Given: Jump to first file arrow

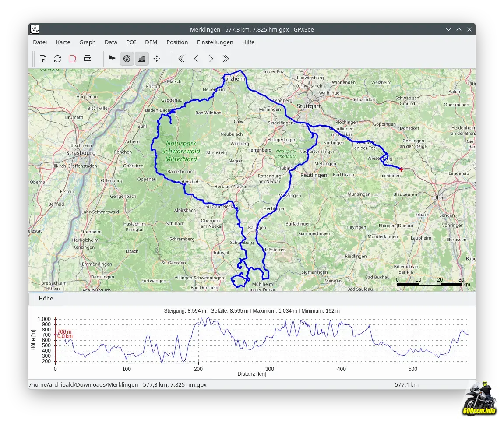Looking at the screenshot, I should (x=181, y=59).
